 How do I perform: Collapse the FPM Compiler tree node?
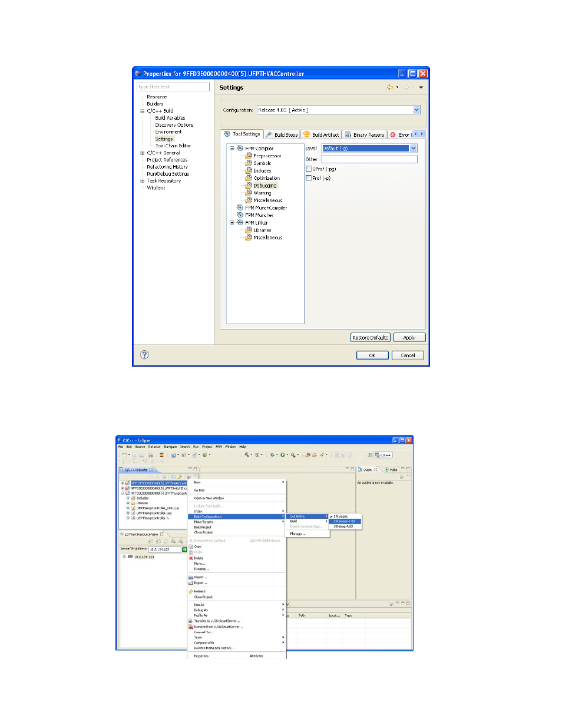232,149
